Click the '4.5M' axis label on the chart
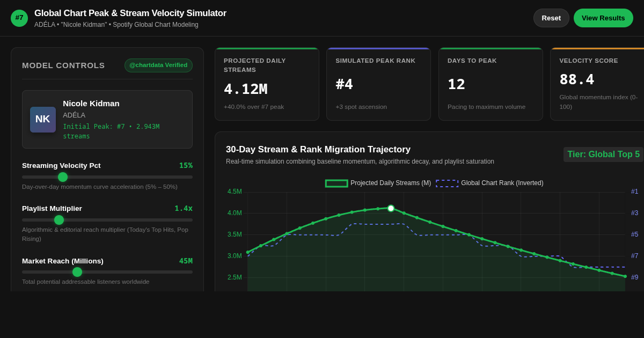 pyautogui.click(x=235, y=192)
